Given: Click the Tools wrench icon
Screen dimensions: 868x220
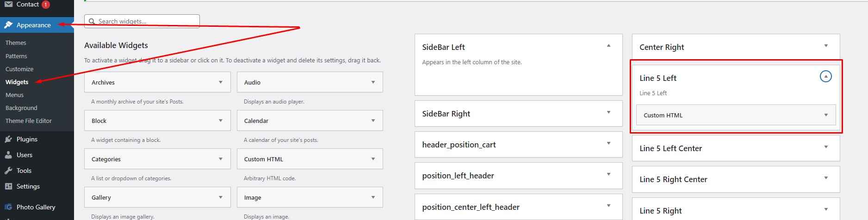Looking at the screenshot, I should pyautogui.click(x=8, y=171).
